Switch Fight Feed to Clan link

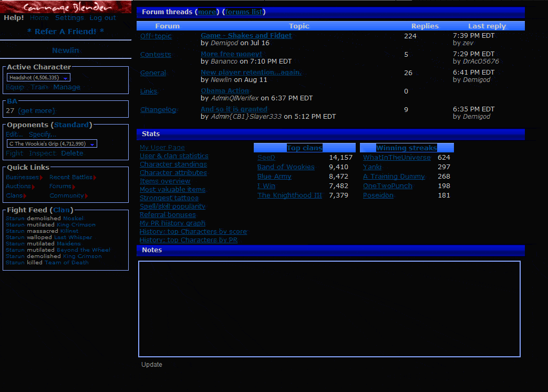(x=61, y=210)
